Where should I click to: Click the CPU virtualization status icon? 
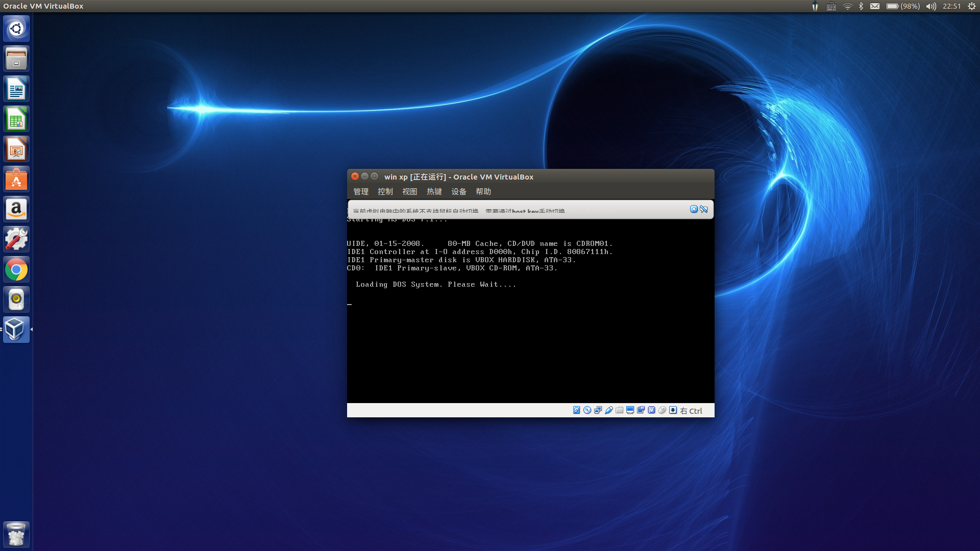click(651, 410)
